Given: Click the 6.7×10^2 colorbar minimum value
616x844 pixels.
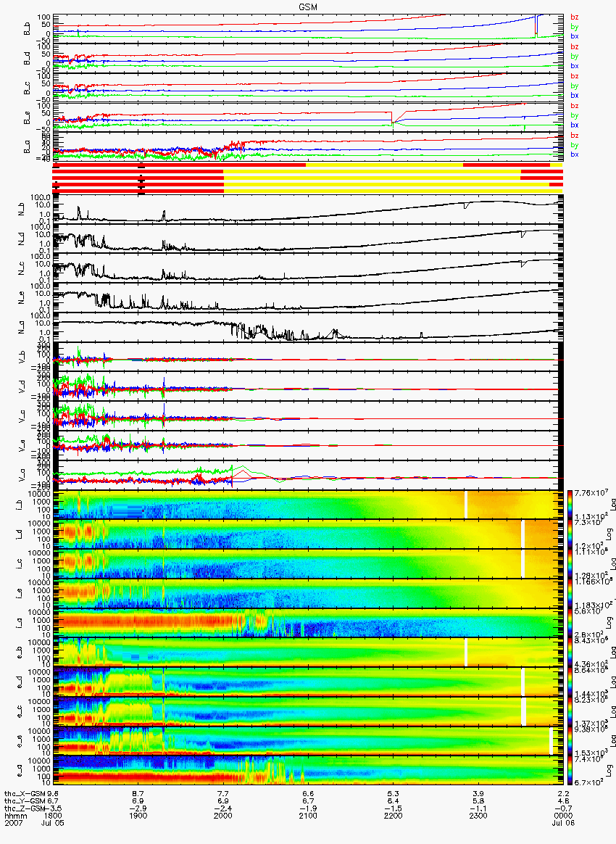Looking at the screenshot, I should pos(588,782).
